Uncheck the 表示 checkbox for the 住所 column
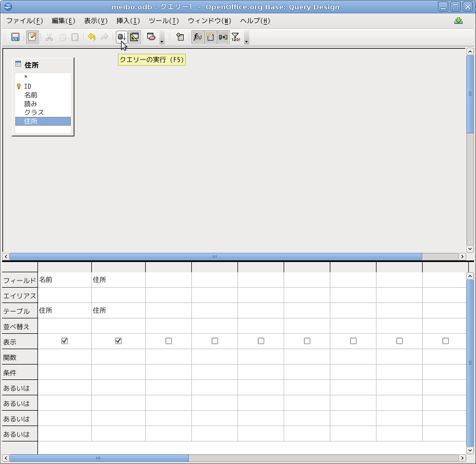The height and width of the screenshot is (464, 476). [x=118, y=341]
